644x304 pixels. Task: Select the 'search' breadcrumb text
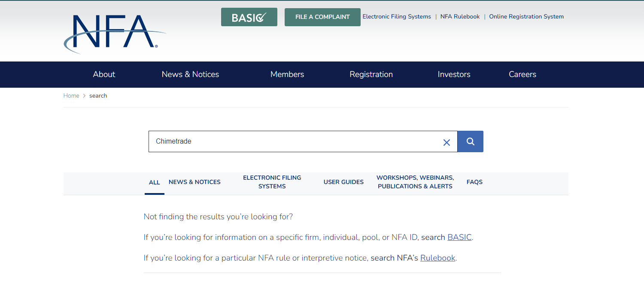[x=98, y=96]
